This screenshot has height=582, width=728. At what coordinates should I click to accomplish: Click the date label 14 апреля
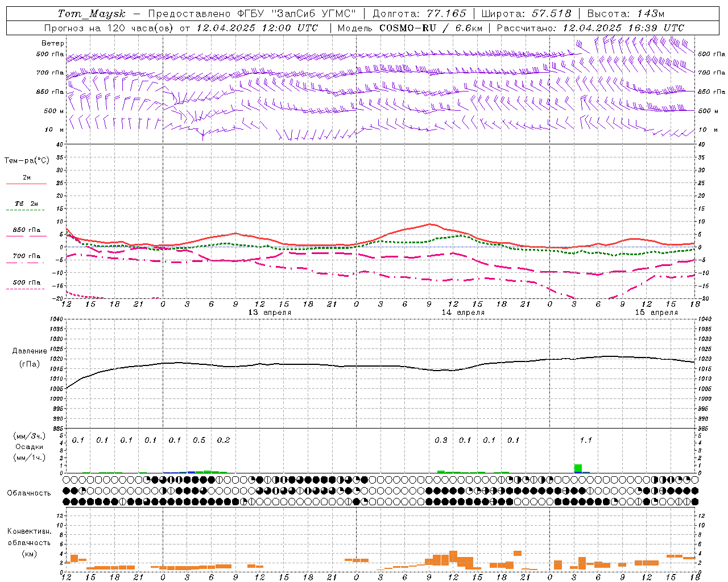click(x=463, y=313)
